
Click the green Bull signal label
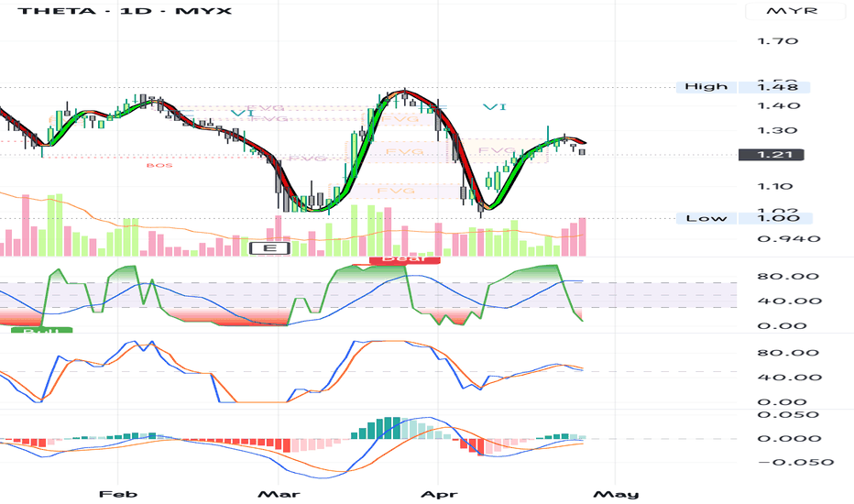click(x=41, y=330)
